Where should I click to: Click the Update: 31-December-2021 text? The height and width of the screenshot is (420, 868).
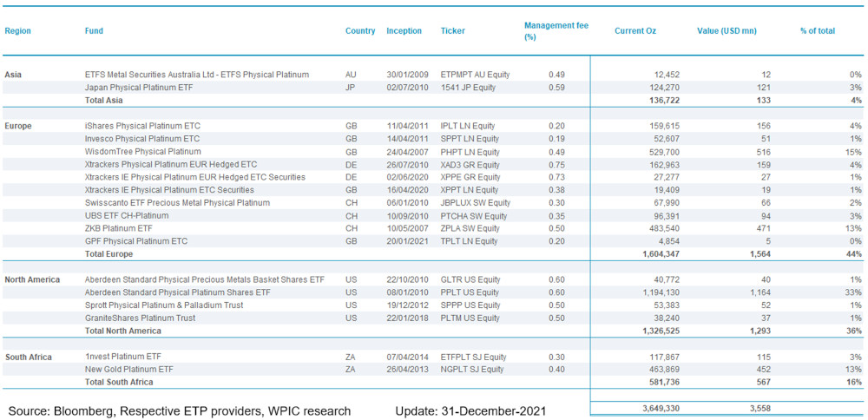coord(470,411)
